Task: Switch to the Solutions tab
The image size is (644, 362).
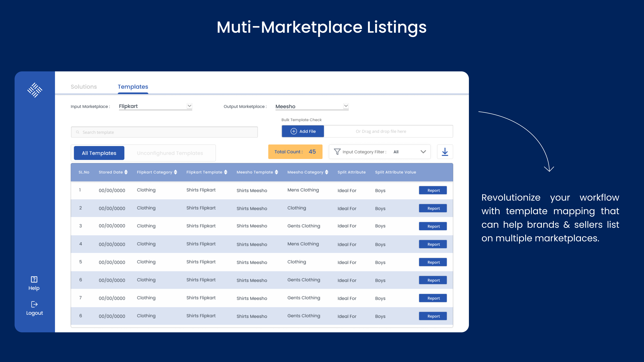Action: click(x=84, y=87)
